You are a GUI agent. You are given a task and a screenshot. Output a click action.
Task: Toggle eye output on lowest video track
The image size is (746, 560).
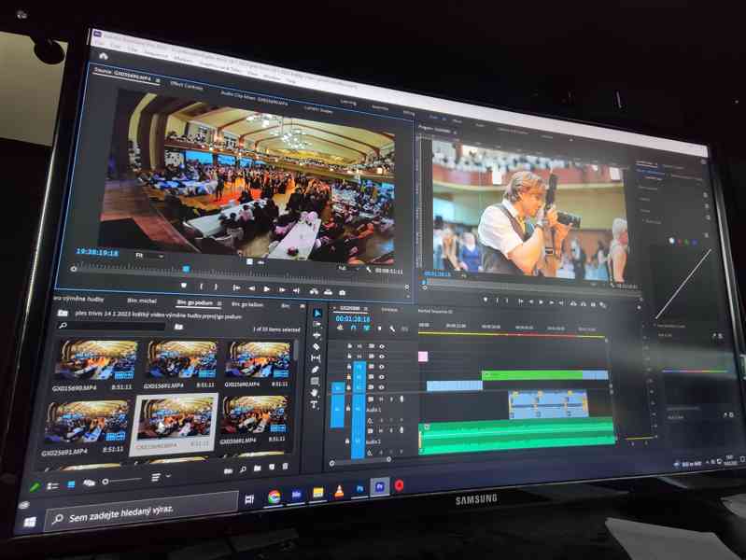[381, 387]
